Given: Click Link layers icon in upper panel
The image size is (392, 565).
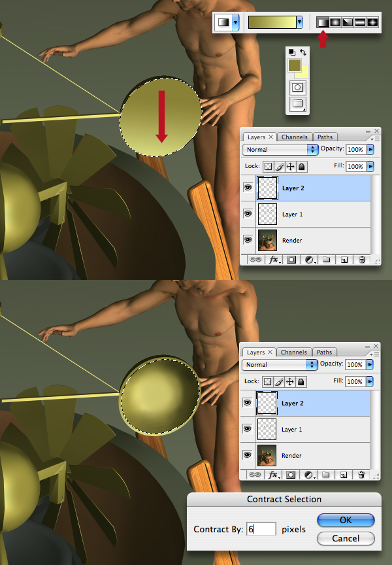Looking at the screenshot, I should [x=255, y=260].
